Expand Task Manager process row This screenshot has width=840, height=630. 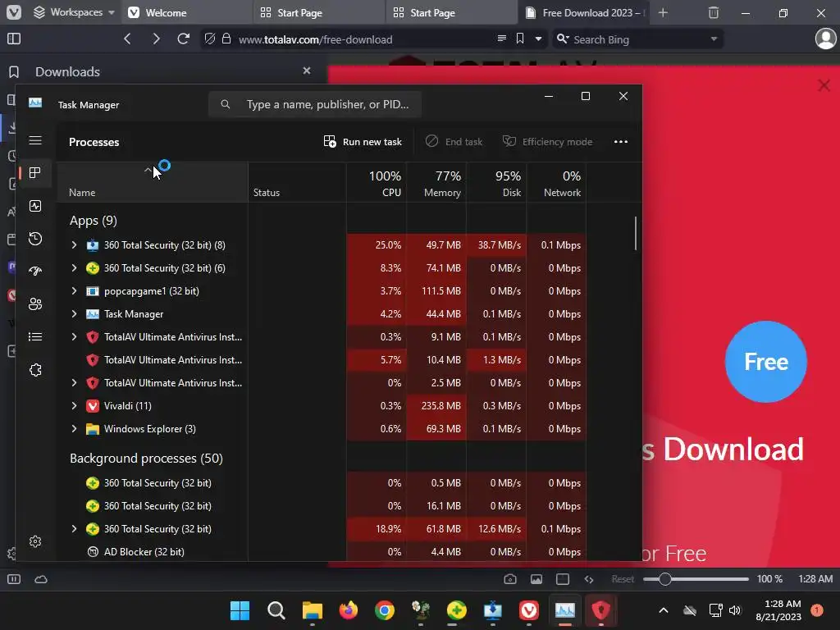[74, 314]
